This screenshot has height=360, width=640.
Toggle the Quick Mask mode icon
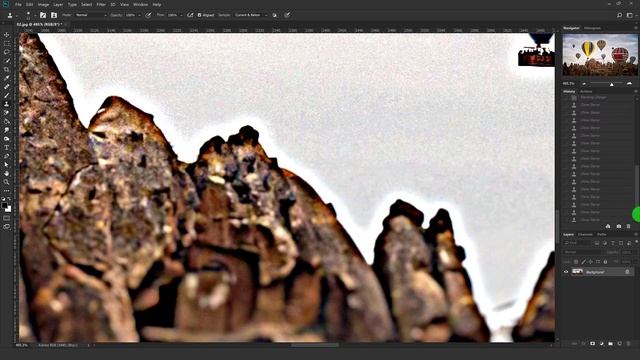[7, 218]
